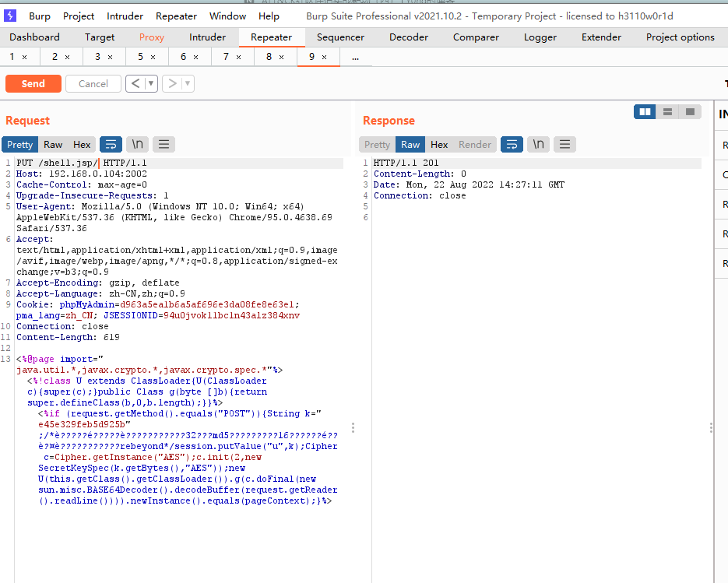Image resolution: width=728 pixels, height=583 pixels.
Task: Toggle non-printable characters \n in Response panel
Action: tap(538, 144)
